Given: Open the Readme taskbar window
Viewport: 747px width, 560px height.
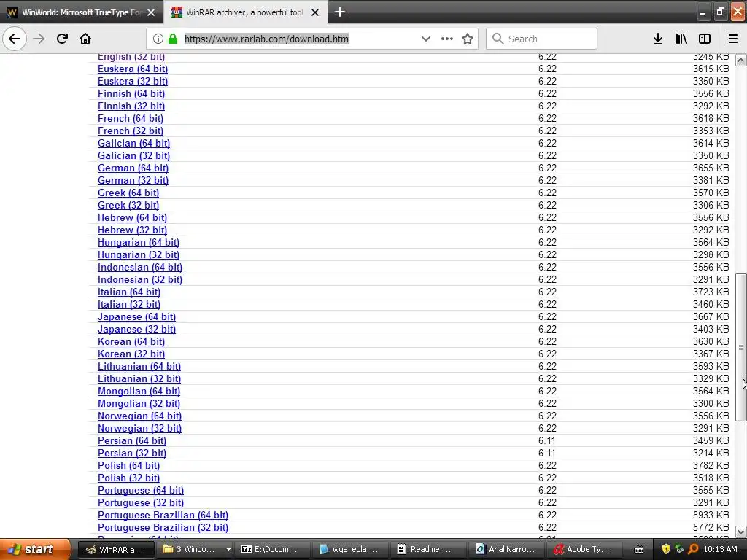Looking at the screenshot, I should (429, 549).
